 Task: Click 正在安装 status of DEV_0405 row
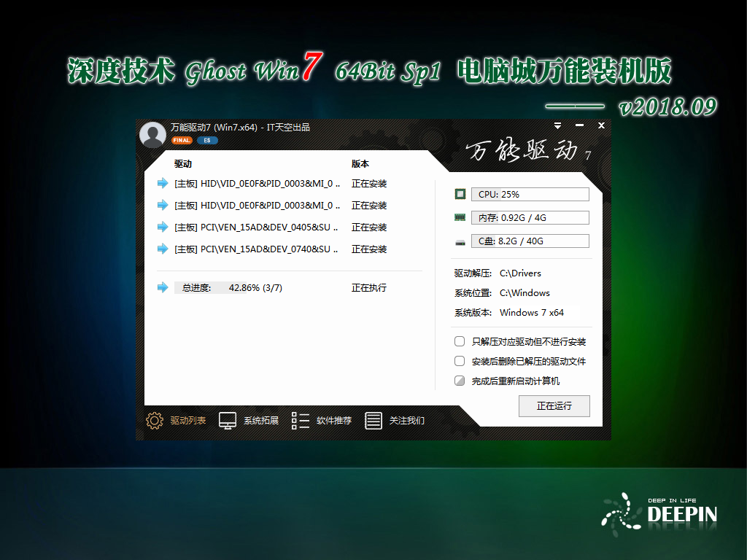click(x=369, y=227)
